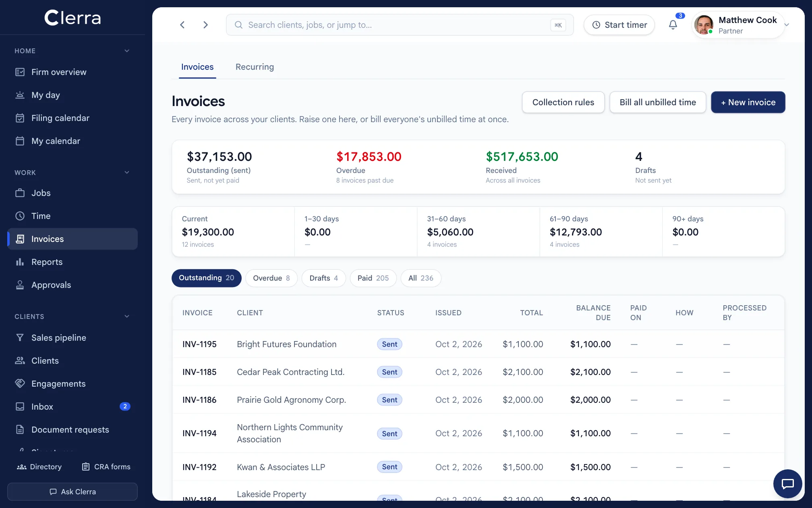
Task: Click the Collection rules button
Action: coord(563,102)
